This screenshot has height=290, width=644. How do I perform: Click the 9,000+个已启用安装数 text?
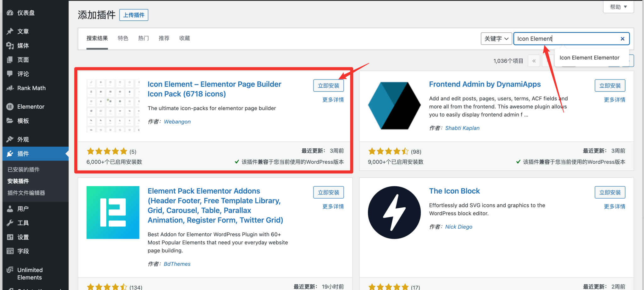click(396, 162)
